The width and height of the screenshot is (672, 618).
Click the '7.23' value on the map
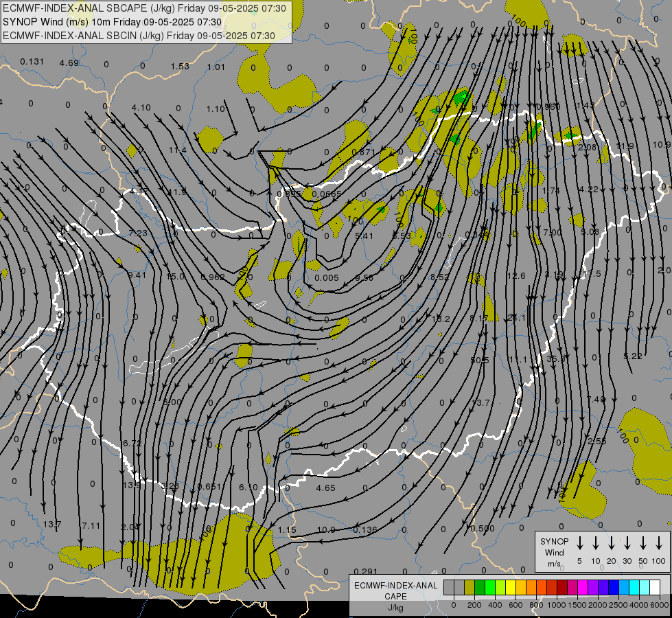click(138, 233)
